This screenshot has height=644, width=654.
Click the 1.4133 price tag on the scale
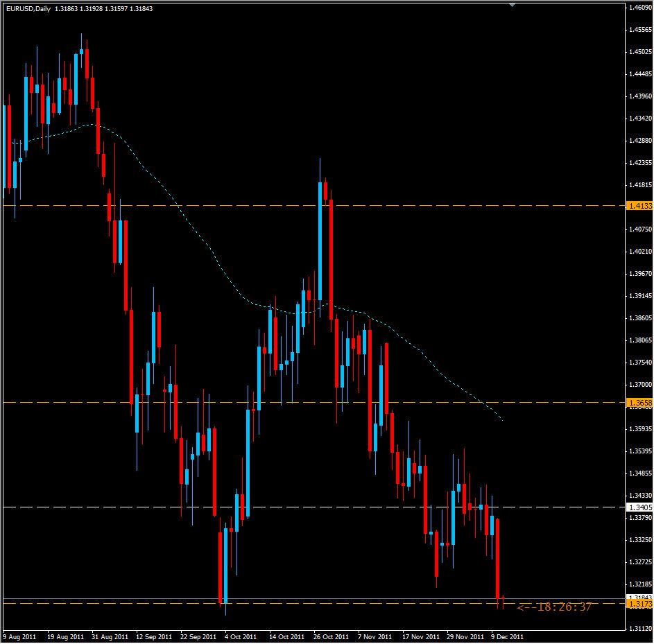tap(639, 204)
